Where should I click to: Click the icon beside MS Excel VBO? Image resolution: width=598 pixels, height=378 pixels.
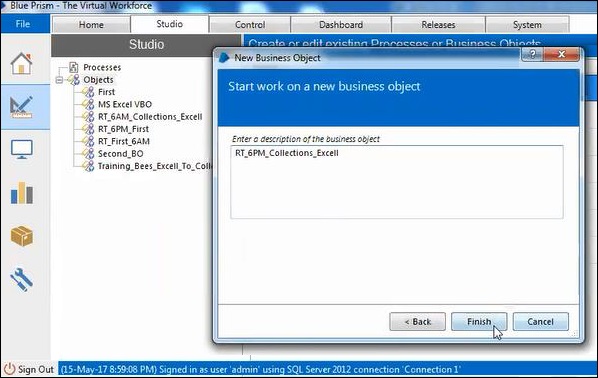tap(88, 104)
